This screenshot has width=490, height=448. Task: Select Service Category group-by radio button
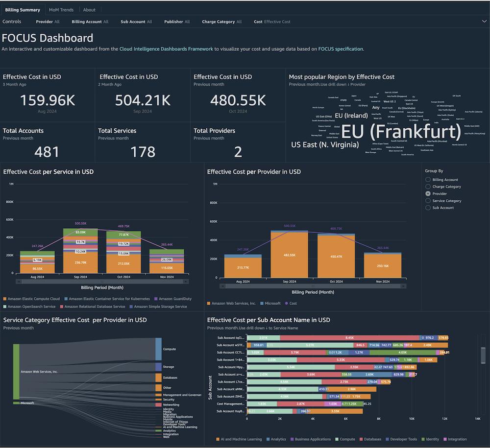[x=428, y=201]
